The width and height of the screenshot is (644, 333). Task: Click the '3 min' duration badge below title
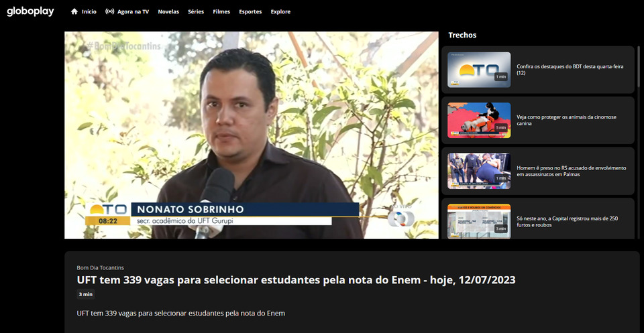85,294
